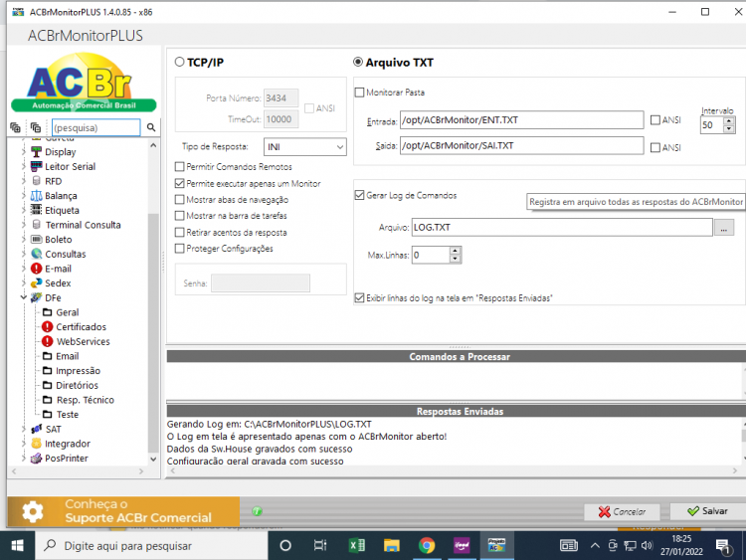Enable Retirar acentos da resposta
Screen dimensions: 746x560
click(x=179, y=232)
